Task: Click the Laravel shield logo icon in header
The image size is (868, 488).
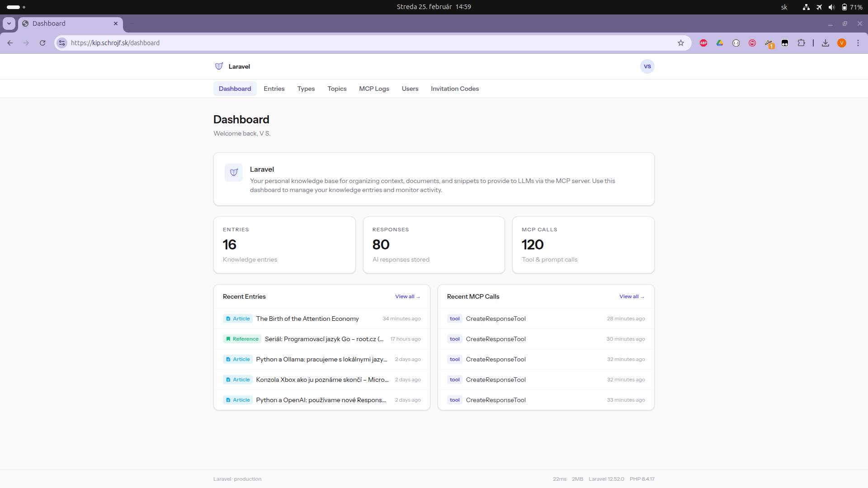Action: [219, 66]
